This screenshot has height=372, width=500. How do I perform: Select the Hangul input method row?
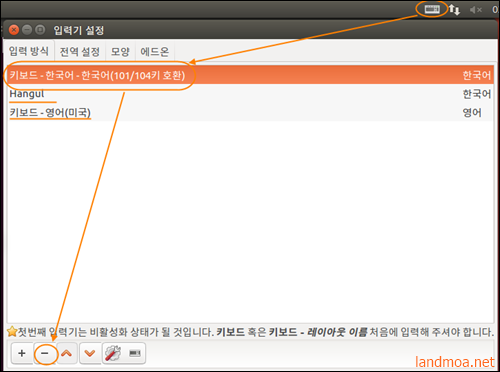point(250,94)
